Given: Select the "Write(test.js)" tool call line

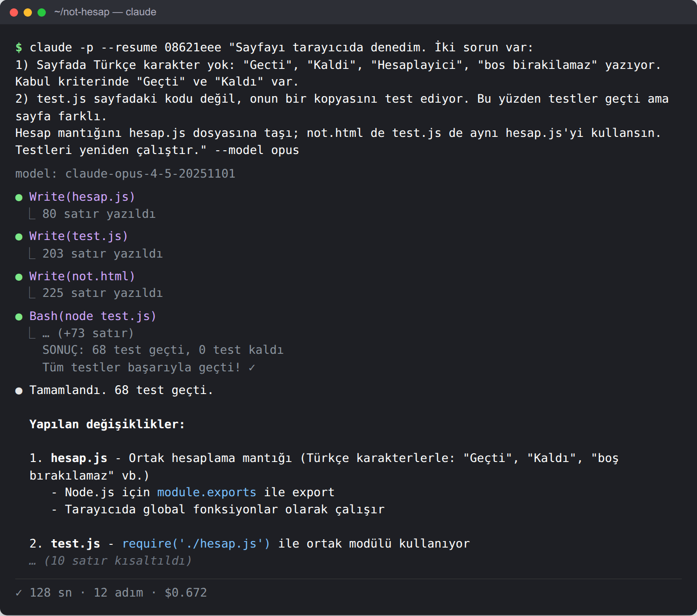Looking at the screenshot, I should click(x=78, y=236).
